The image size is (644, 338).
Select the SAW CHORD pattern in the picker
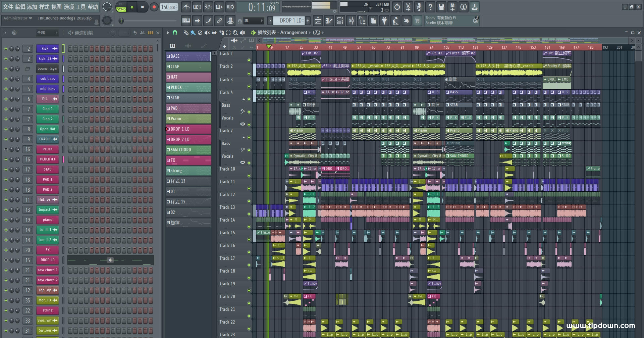(x=189, y=150)
